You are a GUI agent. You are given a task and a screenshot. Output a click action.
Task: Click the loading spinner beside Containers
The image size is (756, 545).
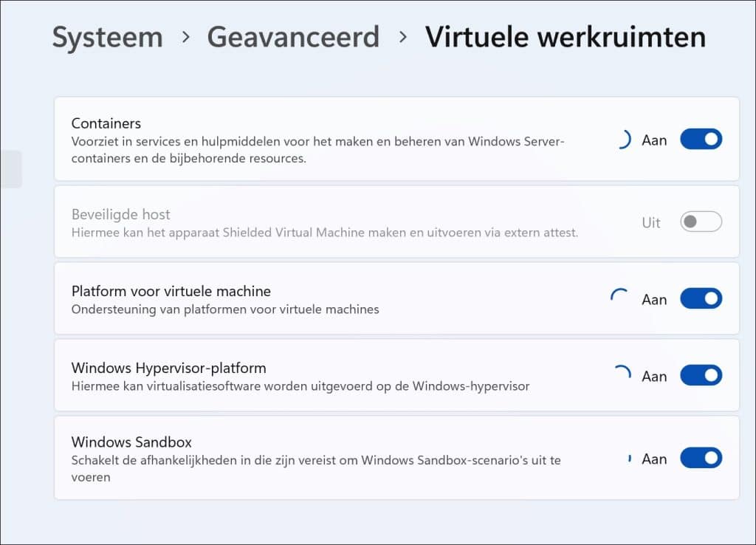pyautogui.click(x=624, y=139)
